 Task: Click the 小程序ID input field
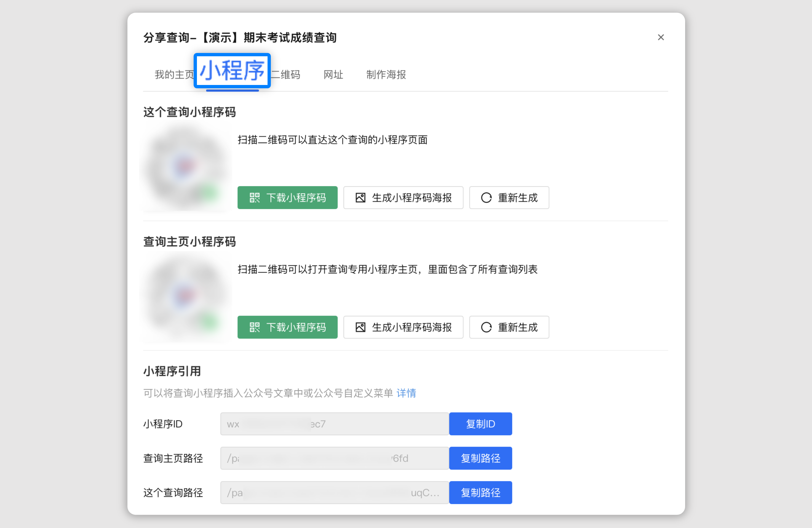tap(334, 424)
